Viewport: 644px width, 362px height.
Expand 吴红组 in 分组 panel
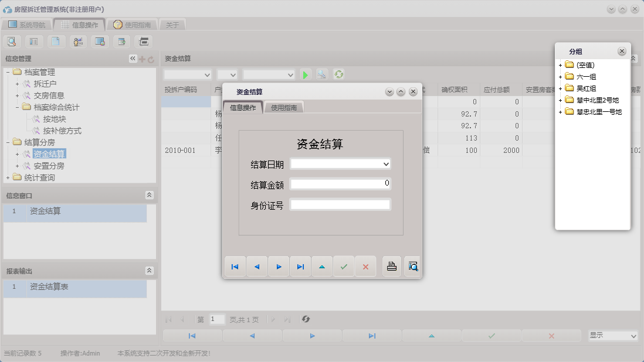coord(560,88)
